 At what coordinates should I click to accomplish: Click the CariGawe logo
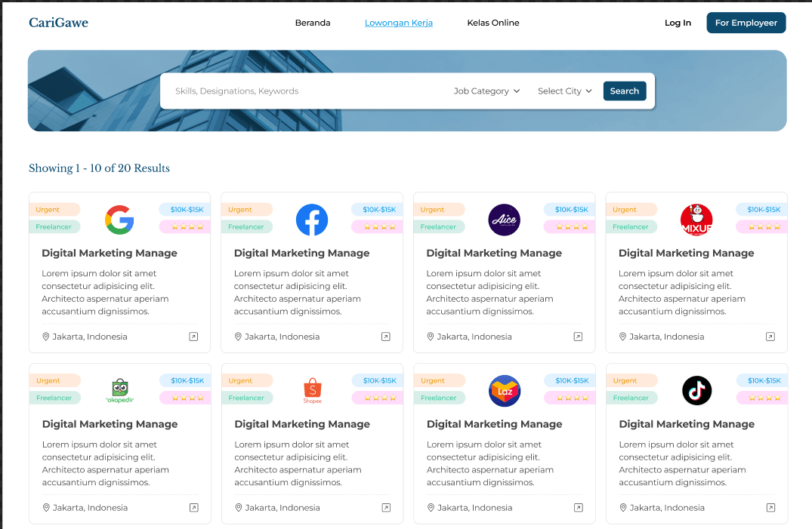coord(58,23)
